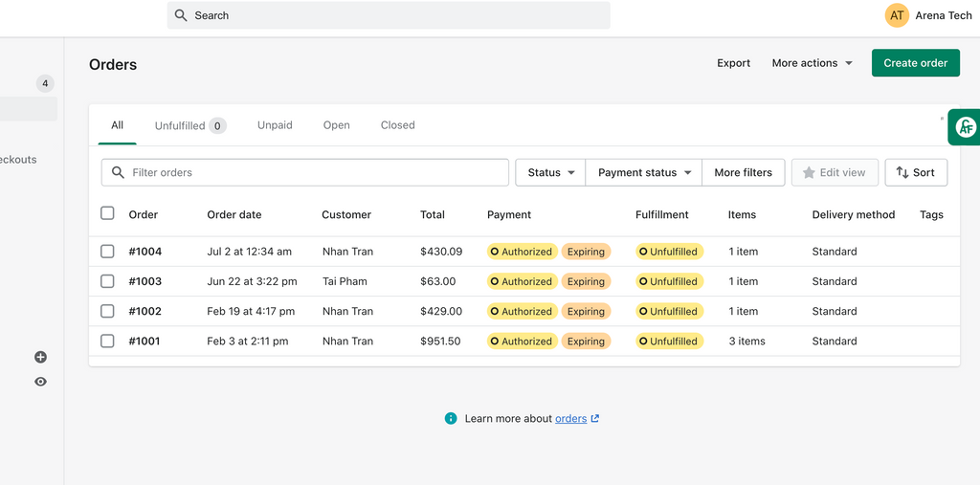The height and width of the screenshot is (485, 980).
Task: Expand the Status filter dropdown
Action: [550, 172]
